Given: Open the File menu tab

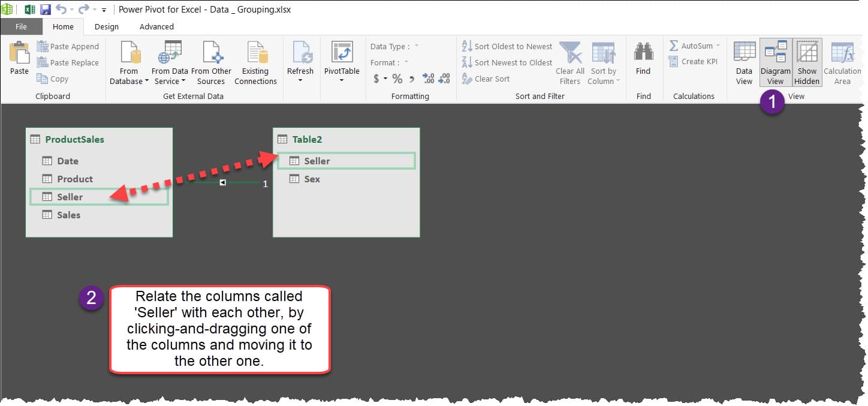Looking at the screenshot, I should tap(21, 27).
